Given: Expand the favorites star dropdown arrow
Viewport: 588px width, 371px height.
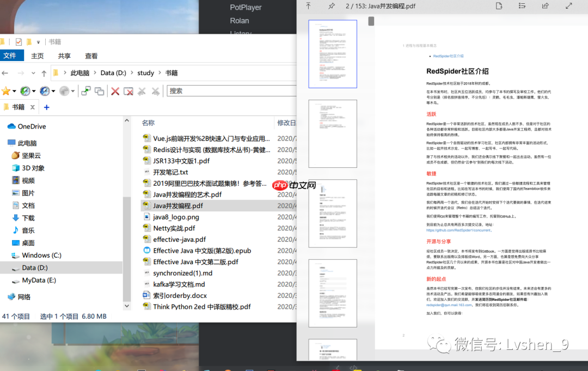Looking at the screenshot, I should [15, 91].
